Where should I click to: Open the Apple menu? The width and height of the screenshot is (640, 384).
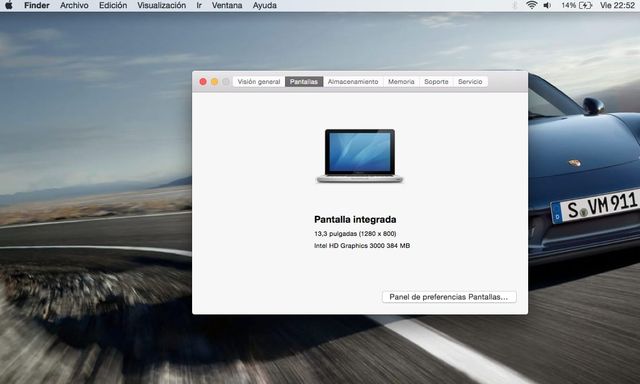point(9,5)
